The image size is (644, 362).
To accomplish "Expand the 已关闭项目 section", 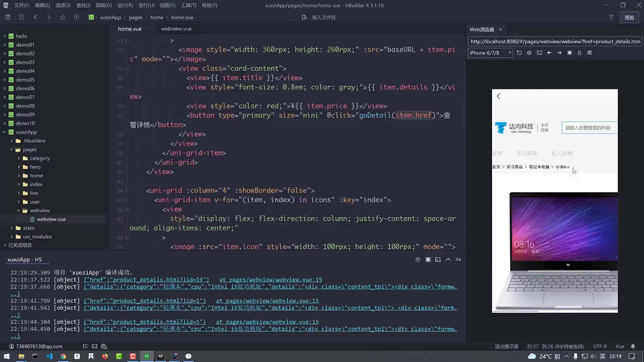I will 5,245.
